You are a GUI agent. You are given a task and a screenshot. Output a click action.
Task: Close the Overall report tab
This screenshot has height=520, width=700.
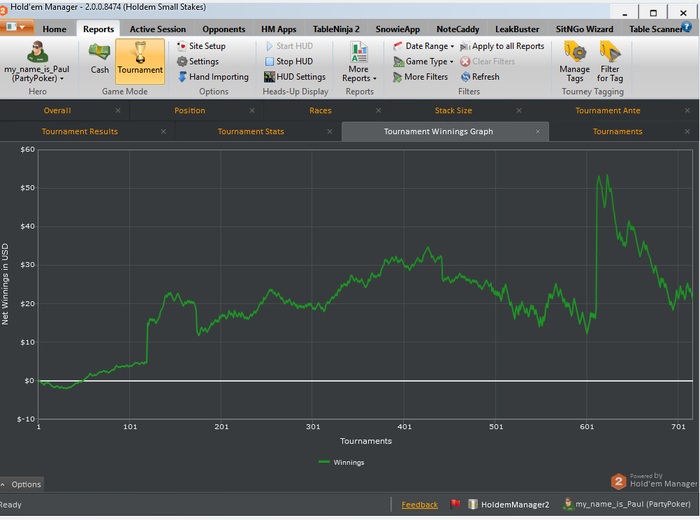(118, 111)
